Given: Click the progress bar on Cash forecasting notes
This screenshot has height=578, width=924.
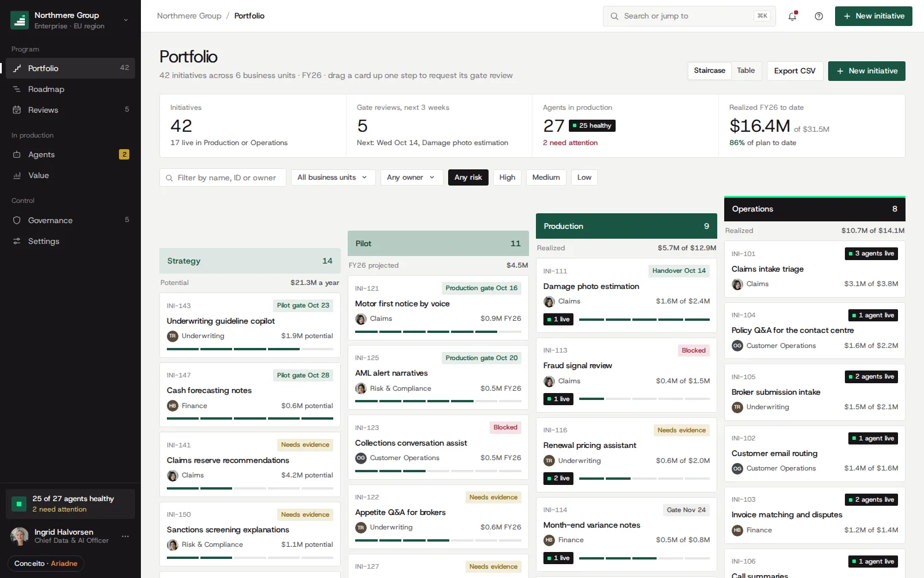Looking at the screenshot, I should [250, 418].
